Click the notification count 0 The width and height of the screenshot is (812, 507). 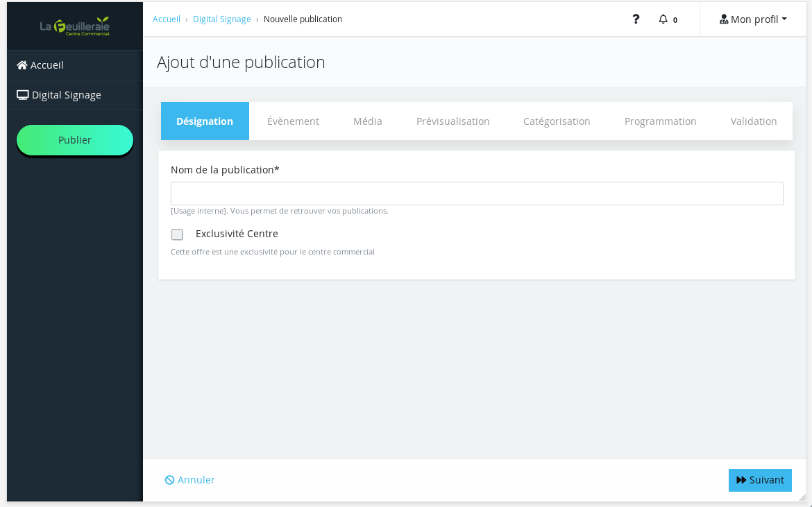coord(675,20)
